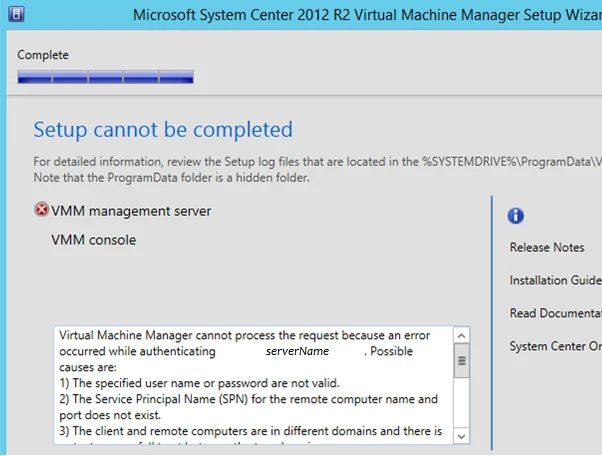Image resolution: width=602 pixels, height=456 pixels.
Task: Click the error message scrollbar thumb
Action: point(461,361)
